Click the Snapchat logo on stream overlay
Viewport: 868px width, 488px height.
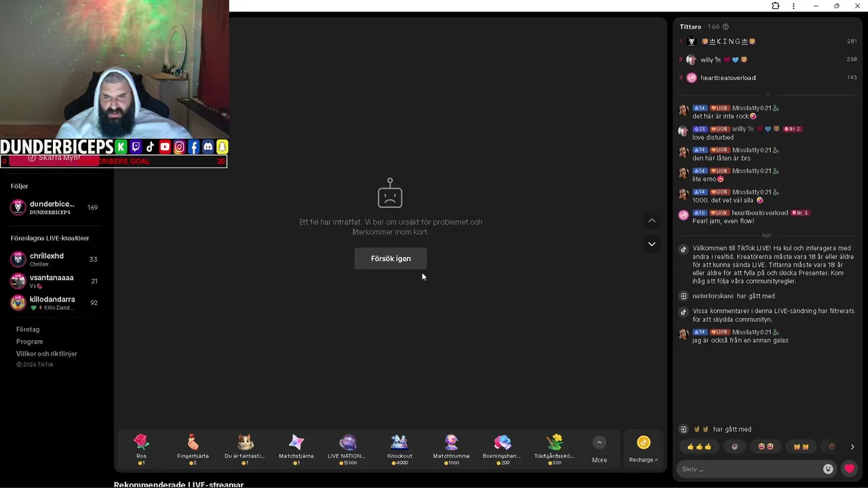pos(222,147)
